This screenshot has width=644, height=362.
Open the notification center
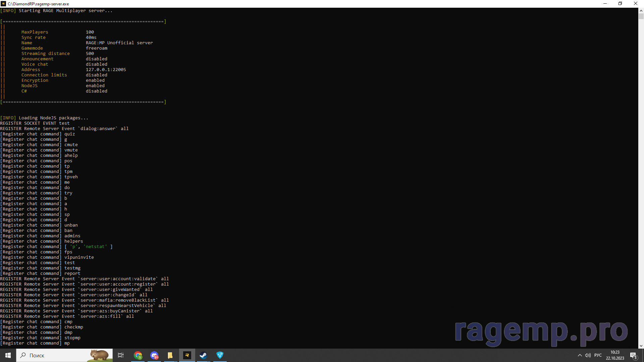[x=634, y=355]
